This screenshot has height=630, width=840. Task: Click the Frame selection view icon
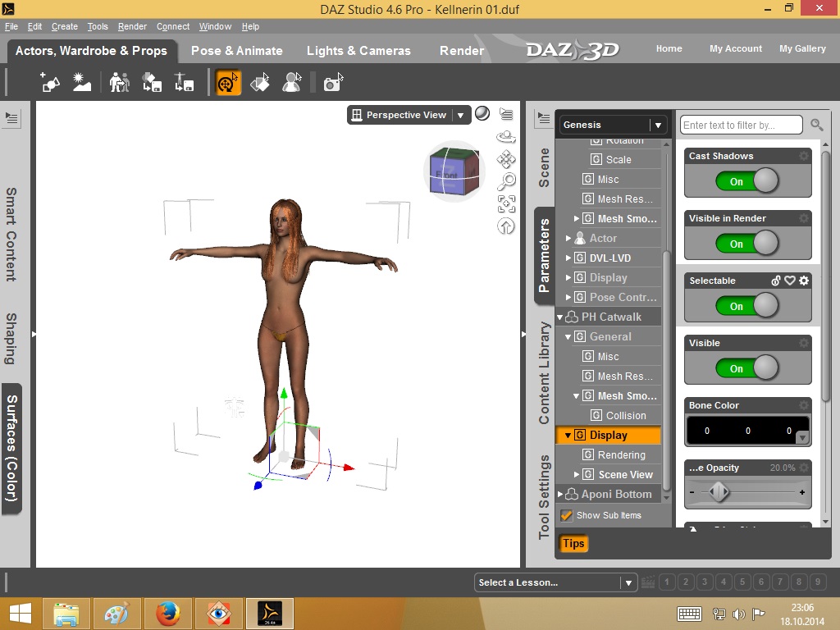tap(506, 204)
